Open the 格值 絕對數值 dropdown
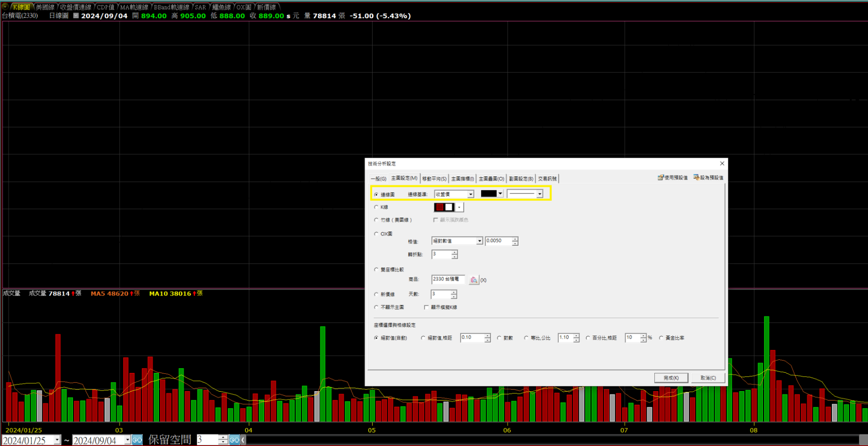This screenshot has height=446, width=868. [479, 241]
